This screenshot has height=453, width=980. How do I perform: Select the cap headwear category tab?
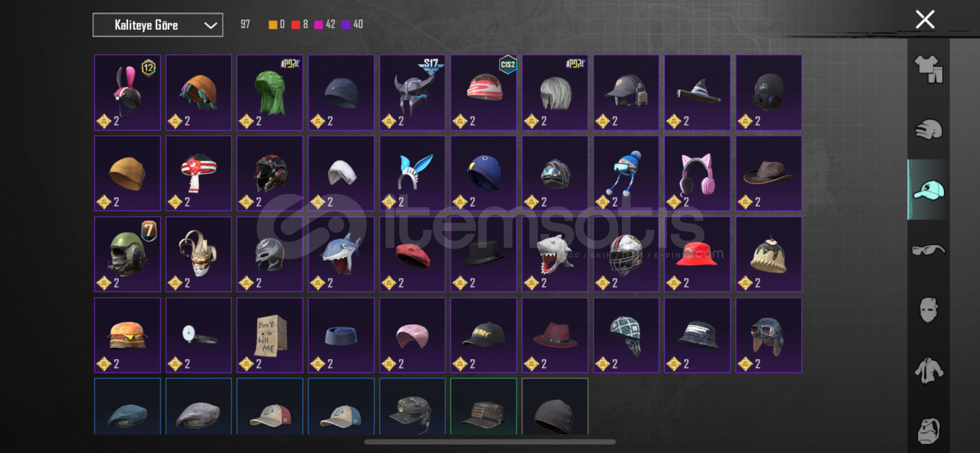click(x=928, y=190)
